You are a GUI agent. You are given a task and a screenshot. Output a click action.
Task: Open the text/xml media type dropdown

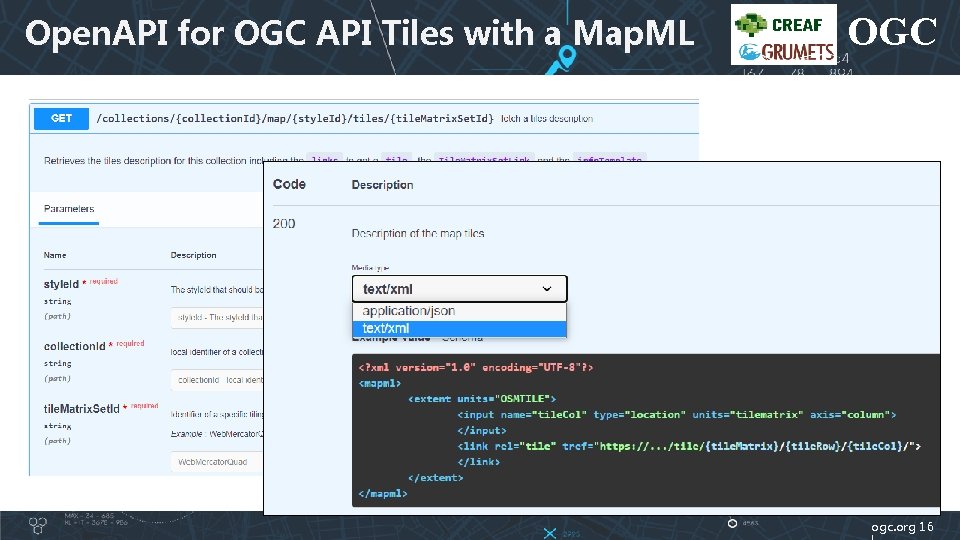459,289
